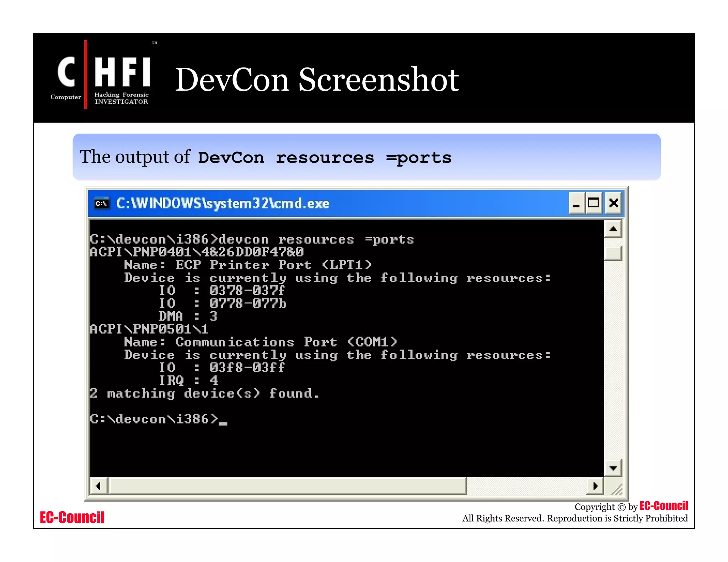Viewport: 728px width, 562px height.
Task: Click the vertical scrollbar down arrow
Action: [x=613, y=468]
